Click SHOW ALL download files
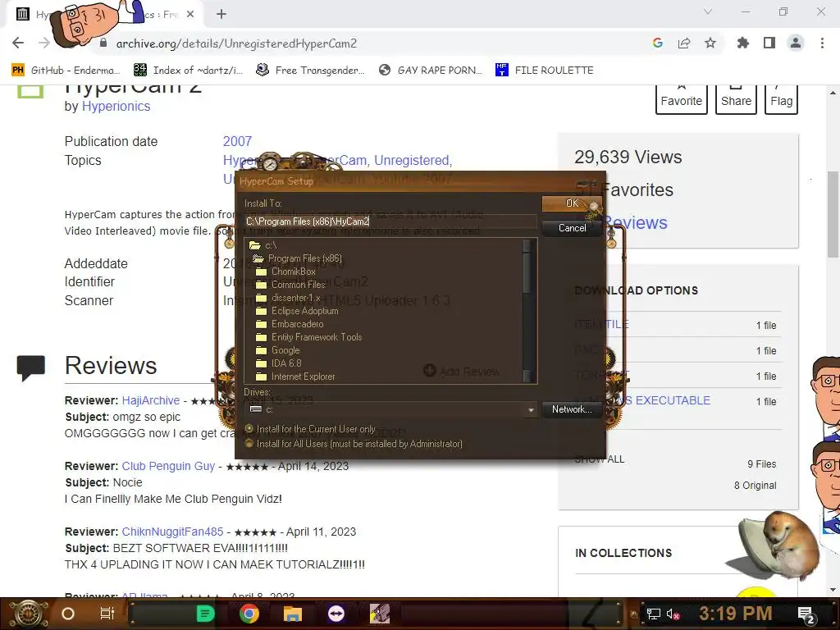The image size is (840, 630). point(599,459)
